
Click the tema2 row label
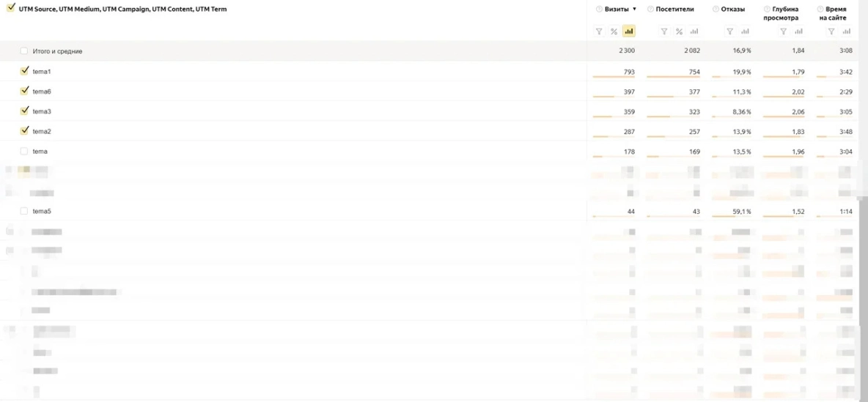42,132
